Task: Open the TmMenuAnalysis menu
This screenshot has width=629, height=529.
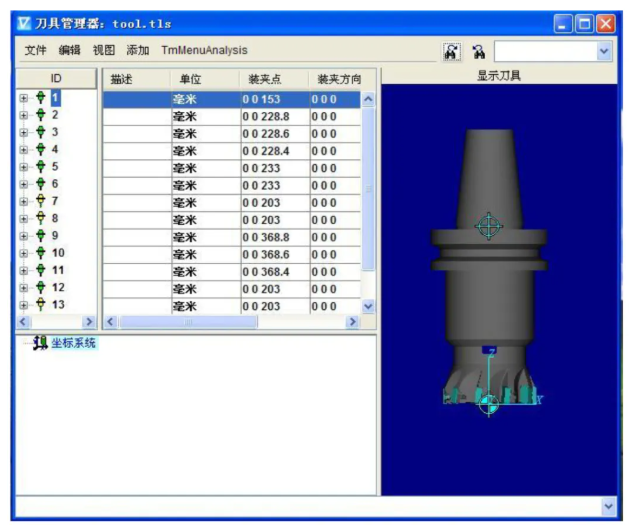Action: (204, 50)
